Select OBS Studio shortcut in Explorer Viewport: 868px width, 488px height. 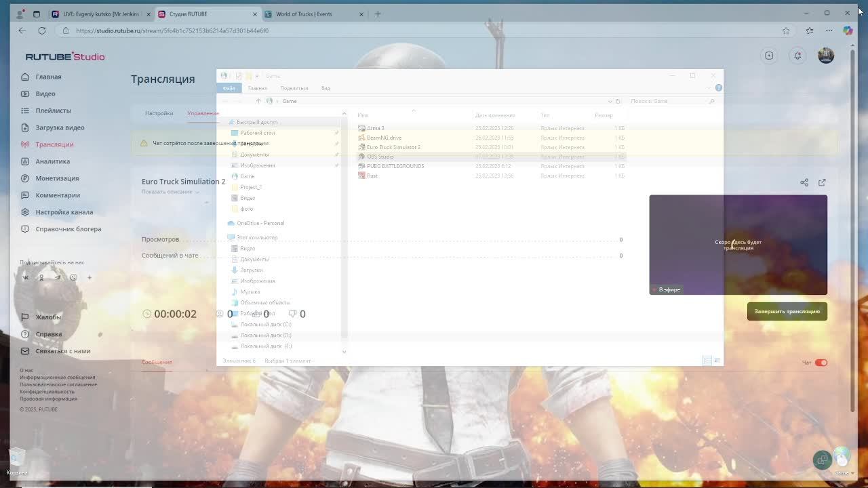tap(380, 157)
